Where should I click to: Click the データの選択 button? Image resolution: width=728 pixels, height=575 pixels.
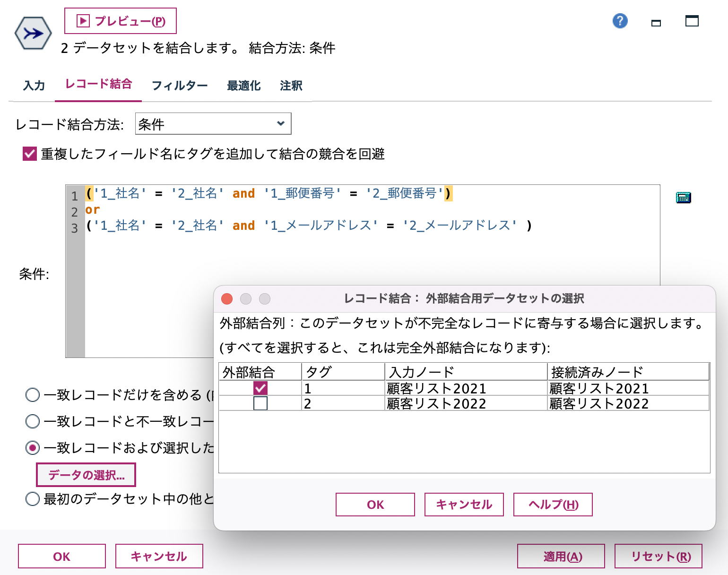pos(86,474)
